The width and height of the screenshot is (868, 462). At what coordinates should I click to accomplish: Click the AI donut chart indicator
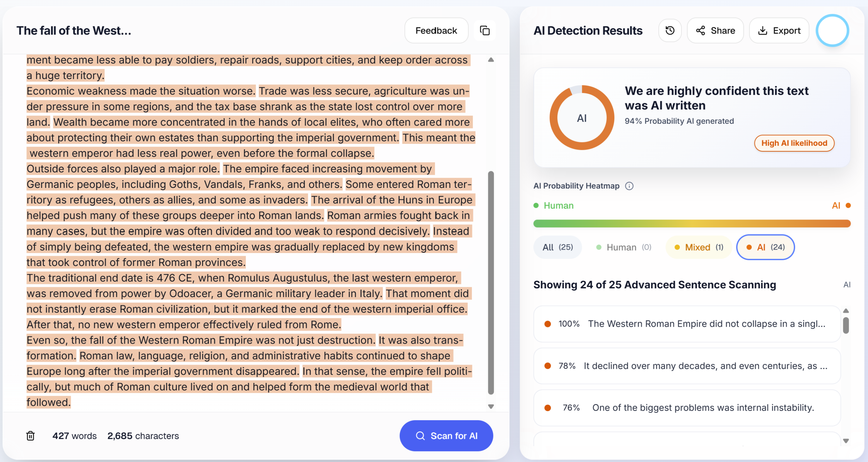coord(582,118)
